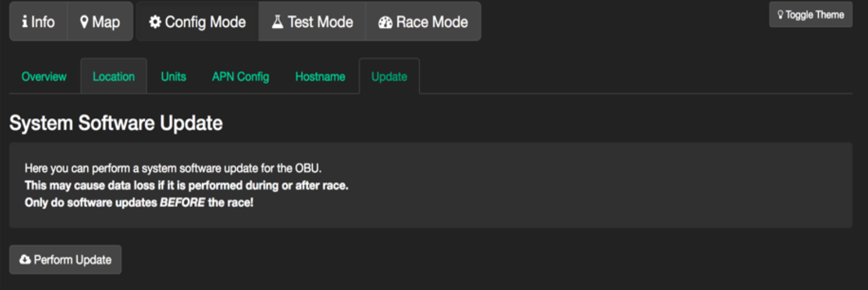Click the Race Mode dashboard gauge icon
This screenshot has height=290, width=868.
tap(385, 22)
